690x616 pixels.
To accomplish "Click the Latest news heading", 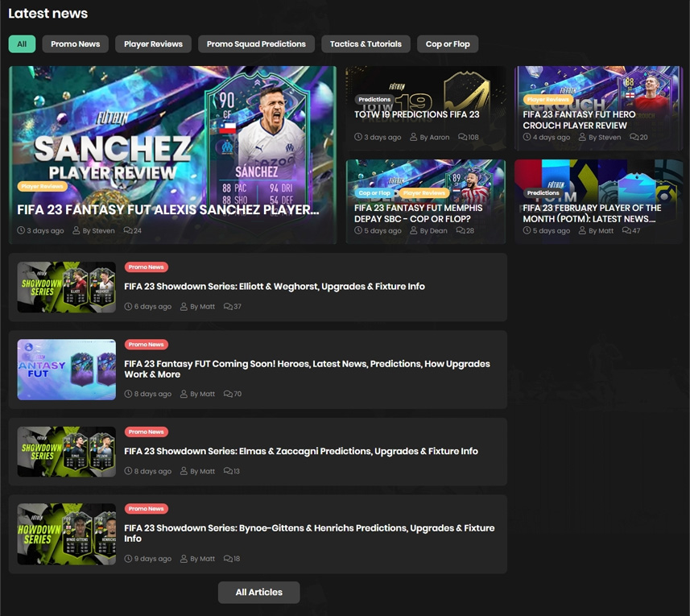I will pyautogui.click(x=48, y=14).
